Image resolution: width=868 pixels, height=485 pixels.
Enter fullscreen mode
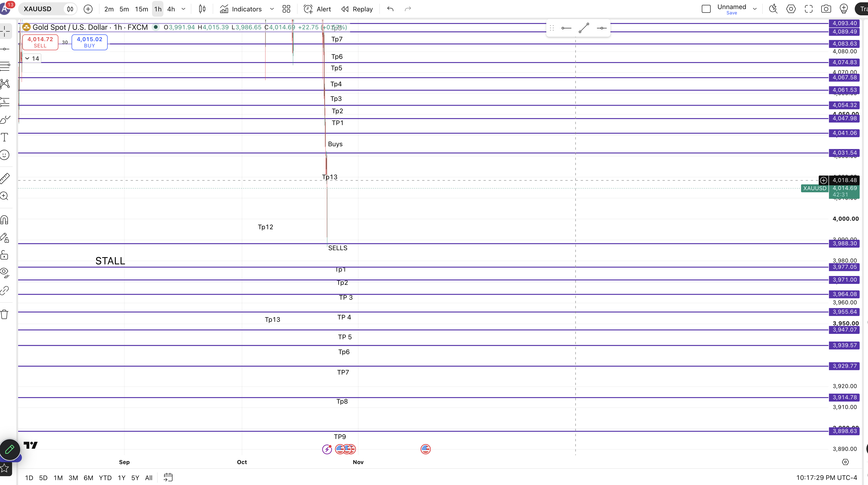coord(809,9)
